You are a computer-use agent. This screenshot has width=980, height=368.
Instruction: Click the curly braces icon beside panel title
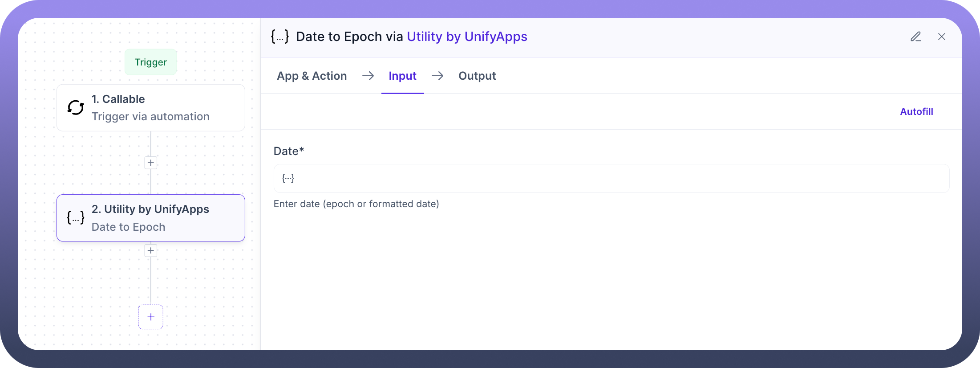pos(280,37)
